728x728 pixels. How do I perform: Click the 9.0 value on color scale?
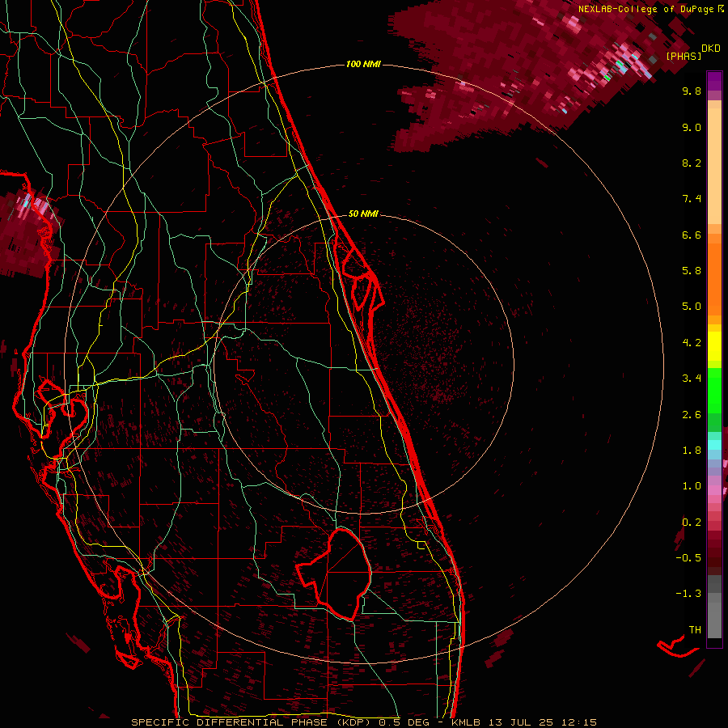[692, 127]
